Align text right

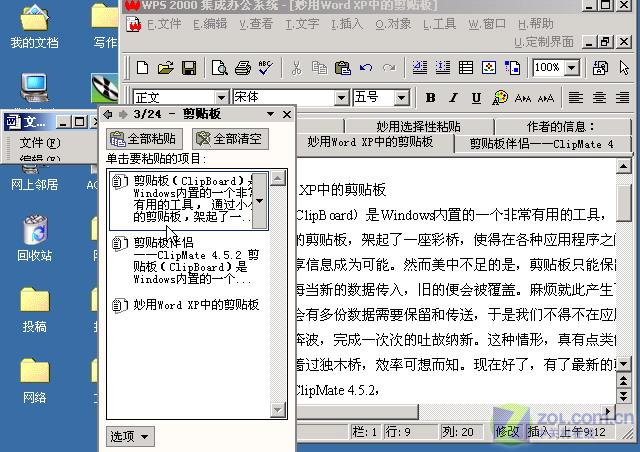pyautogui.click(x=622, y=98)
